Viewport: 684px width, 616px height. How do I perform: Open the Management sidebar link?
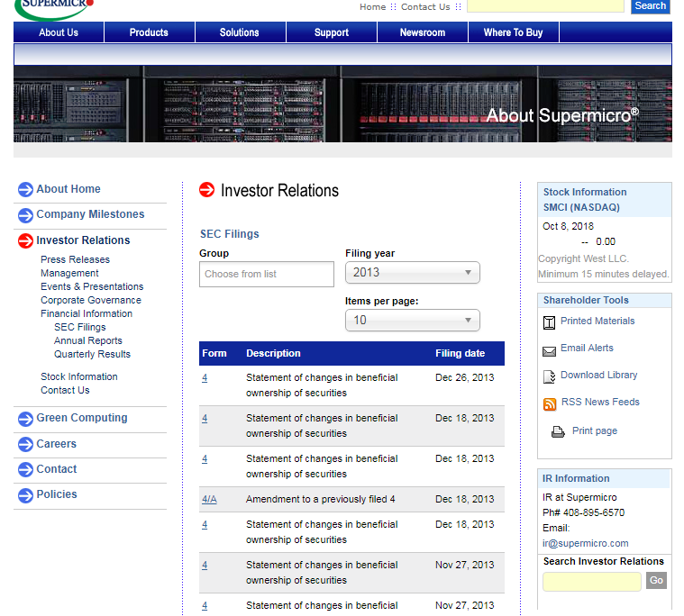point(69,273)
